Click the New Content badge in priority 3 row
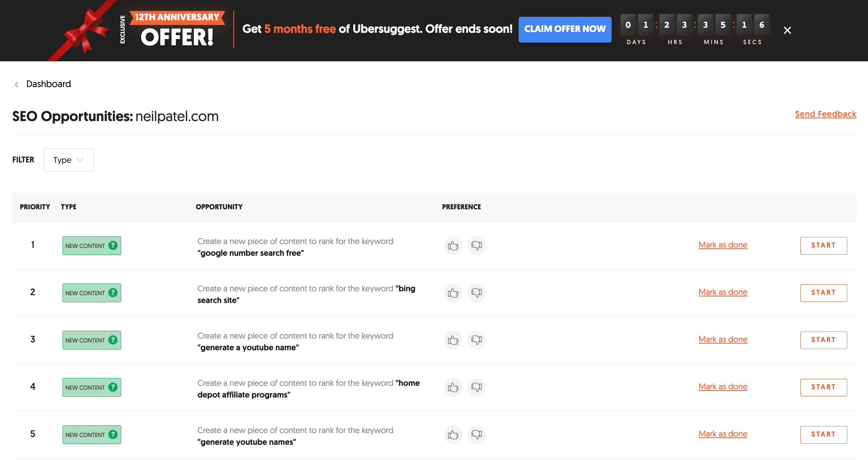The image size is (868, 460). click(x=91, y=340)
